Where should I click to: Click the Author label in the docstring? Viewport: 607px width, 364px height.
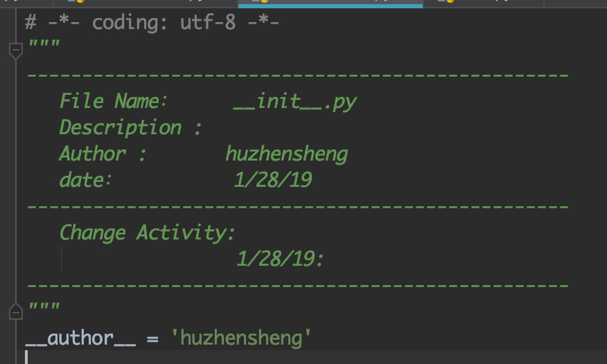pos(93,154)
